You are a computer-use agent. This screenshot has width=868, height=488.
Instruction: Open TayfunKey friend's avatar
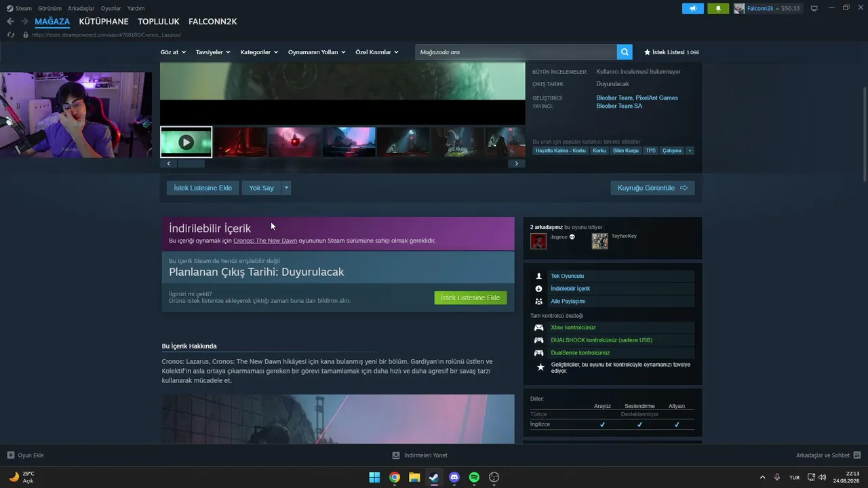click(599, 241)
